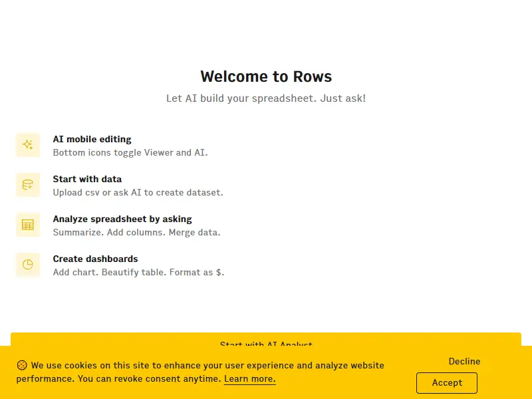The image size is (532, 399).
Task: Select the Welcome to Rows heading
Action: [x=266, y=76]
